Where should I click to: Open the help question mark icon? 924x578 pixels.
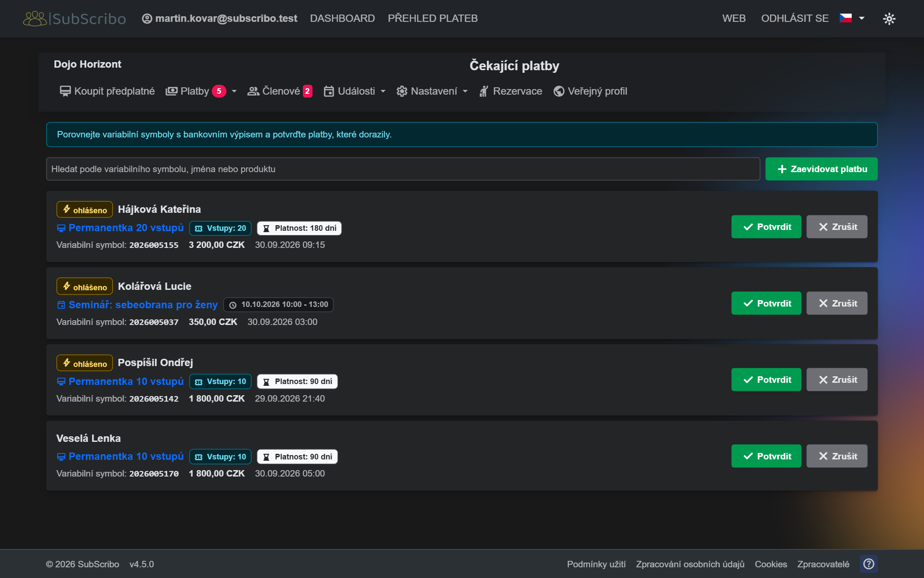(x=868, y=564)
